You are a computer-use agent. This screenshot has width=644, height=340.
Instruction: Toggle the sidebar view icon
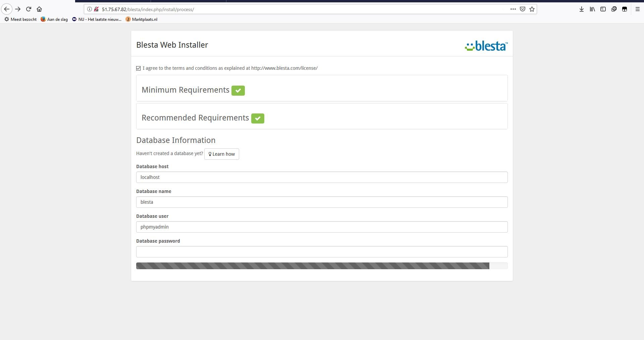(x=603, y=9)
